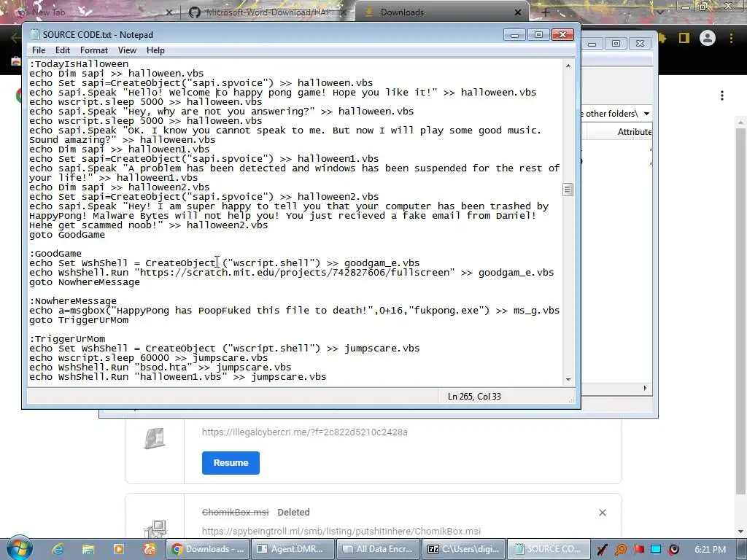Open the Help menu in Notepad
Image resolution: width=747 pixels, height=560 pixels.
pyautogui.click(x=155, y=50)
